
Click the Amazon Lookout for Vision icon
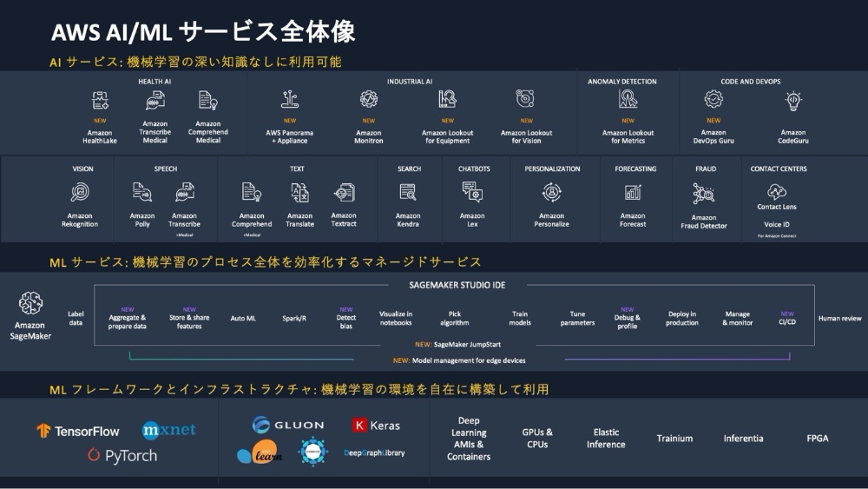[525, 98]
